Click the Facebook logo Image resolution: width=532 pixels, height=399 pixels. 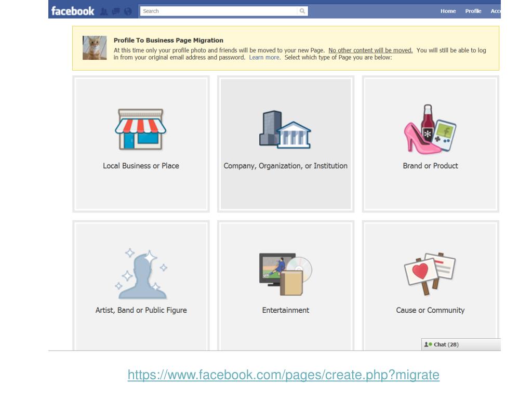click(73, 11)
